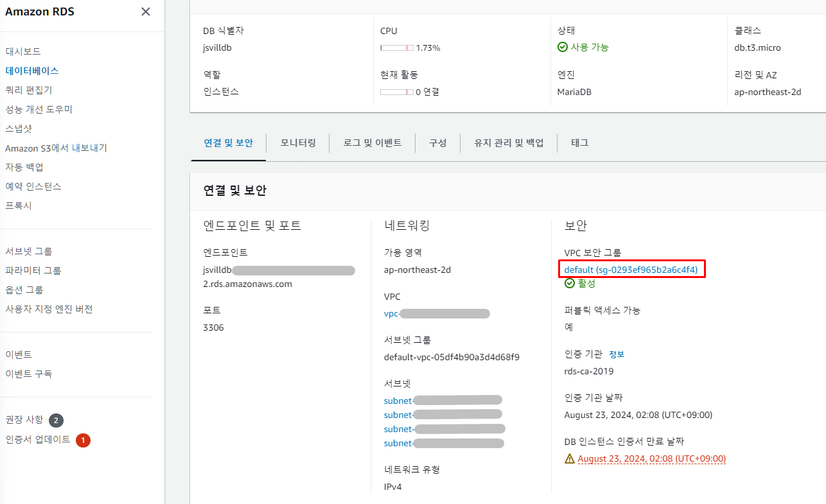Open the default security group link

point(631,270)
